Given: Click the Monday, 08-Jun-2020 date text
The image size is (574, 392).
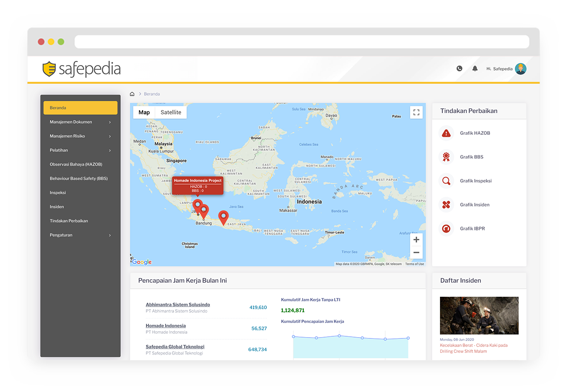Looking at the screenshot, I should pyautogui.click(x=457, y=340).
